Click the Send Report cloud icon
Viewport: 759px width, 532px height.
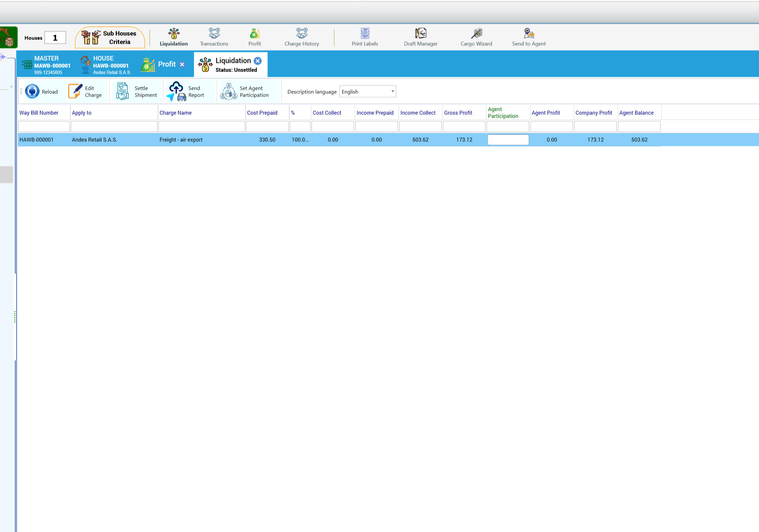176,91
